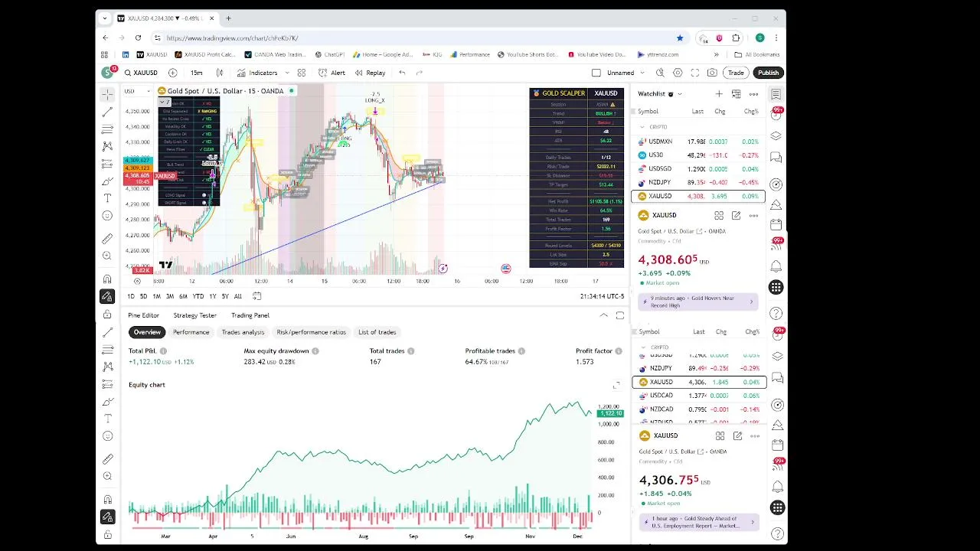This screenshot has height=551, width=980.
Task: Select the text drawing tool
Action: tap(107, 198)
